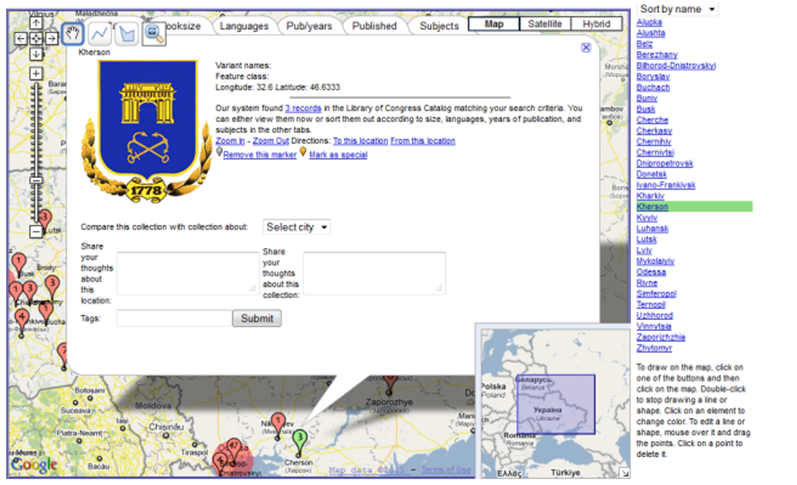Select the draw line tool
This screenshot has width=797, height=485.
[100, 34]
